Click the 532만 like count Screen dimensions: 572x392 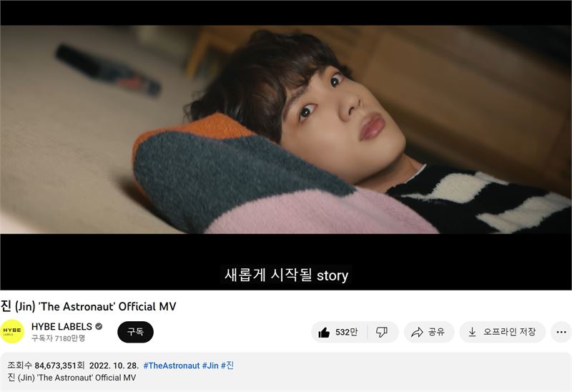point(346,332)
